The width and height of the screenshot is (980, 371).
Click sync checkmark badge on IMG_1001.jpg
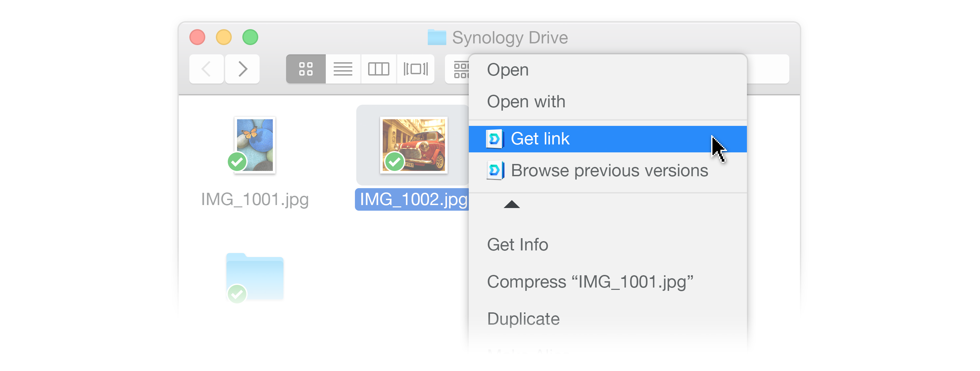point(237,162)
